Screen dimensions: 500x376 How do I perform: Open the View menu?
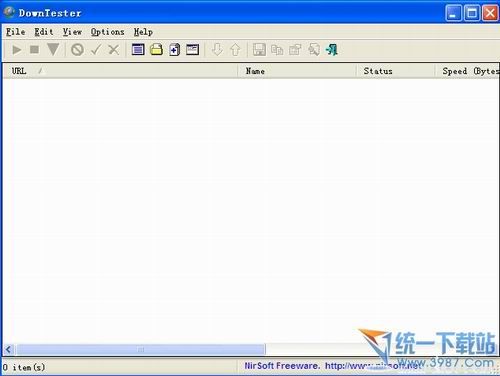(x=72, y=32)
